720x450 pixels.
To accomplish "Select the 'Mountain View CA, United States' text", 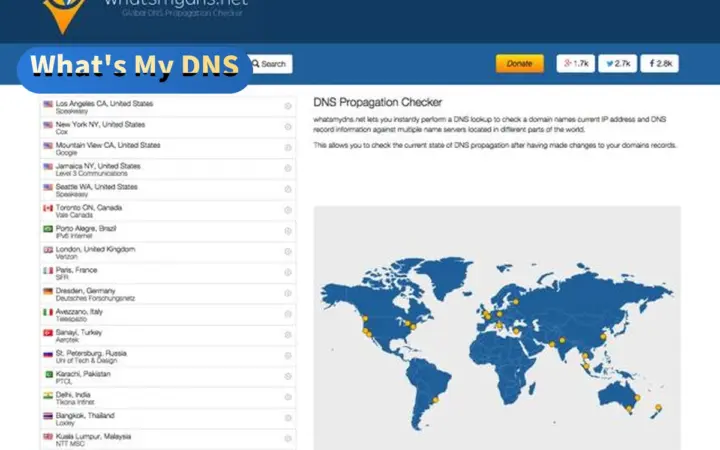I will (x=108, y=145).
